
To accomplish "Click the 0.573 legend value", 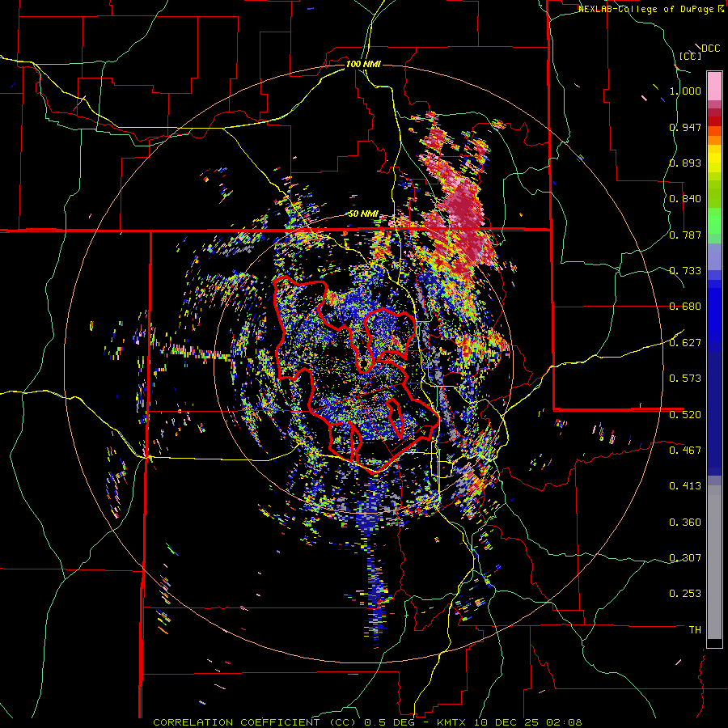I will [x=685, y=379].
